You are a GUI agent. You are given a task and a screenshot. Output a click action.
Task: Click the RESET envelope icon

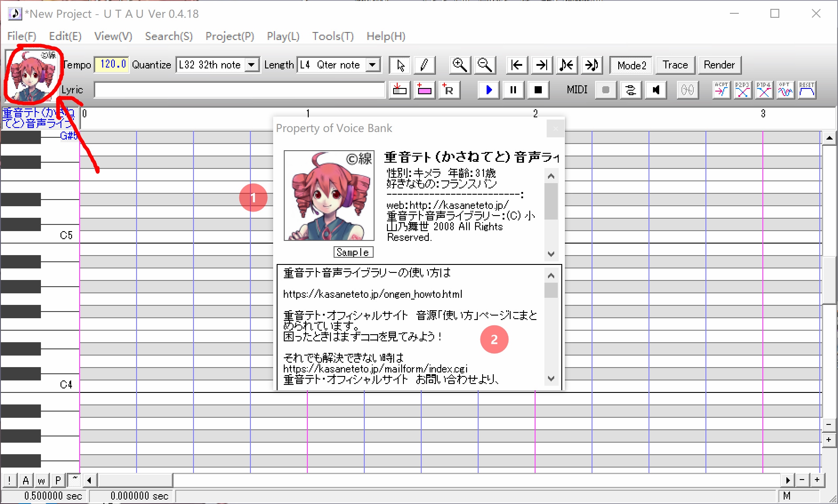coord(806,90)
